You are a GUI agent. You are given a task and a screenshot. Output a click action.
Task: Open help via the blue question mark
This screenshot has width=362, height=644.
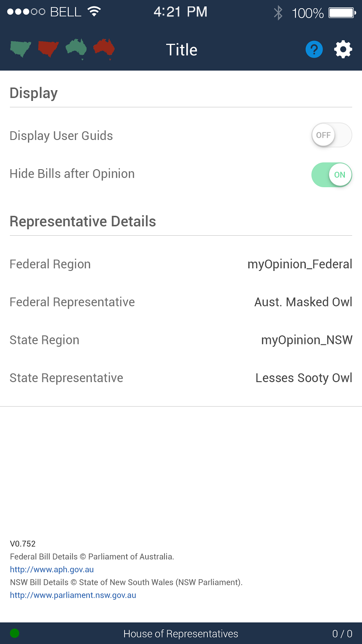pos(314,49)
